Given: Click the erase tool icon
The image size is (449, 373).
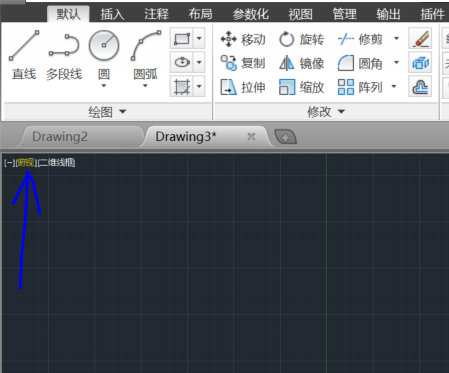Looking at the screenshot, I should 420,38.
